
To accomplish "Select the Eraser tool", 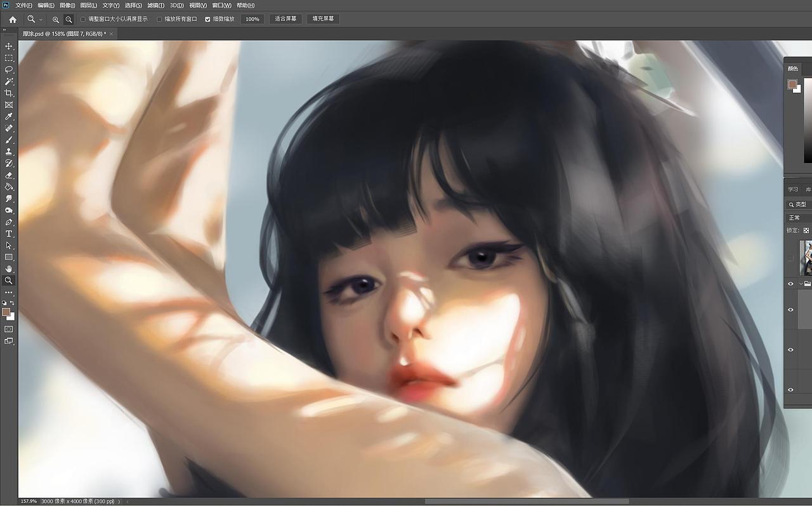I will 9,175.
